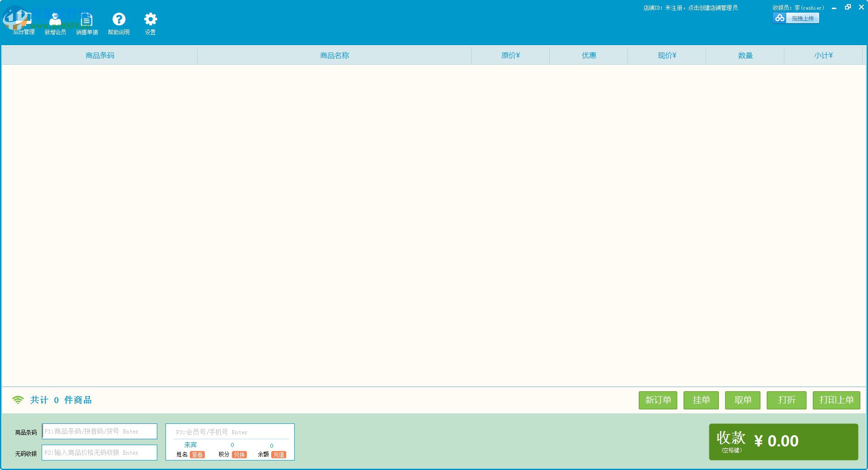
Task: Focus the F2 无码收银 price input field
Action: click(99, 453)
